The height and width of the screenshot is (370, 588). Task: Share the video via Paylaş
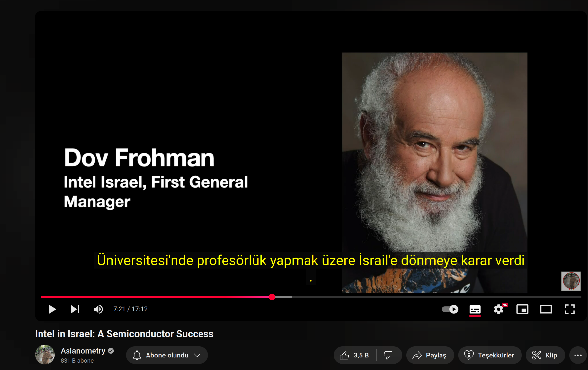pos(430,355)
